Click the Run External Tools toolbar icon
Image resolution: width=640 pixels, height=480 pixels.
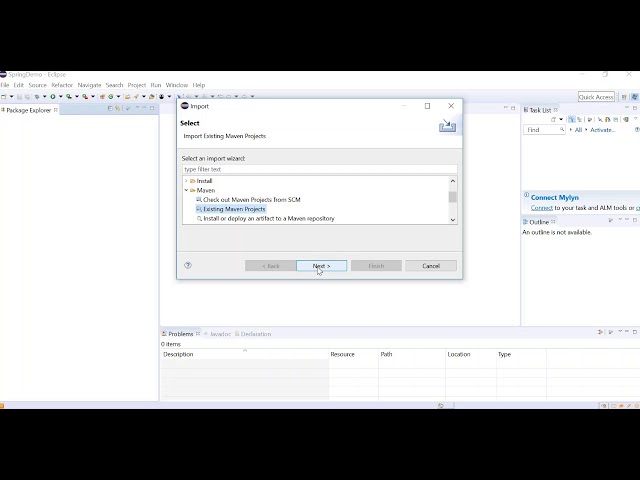(85, 97)
